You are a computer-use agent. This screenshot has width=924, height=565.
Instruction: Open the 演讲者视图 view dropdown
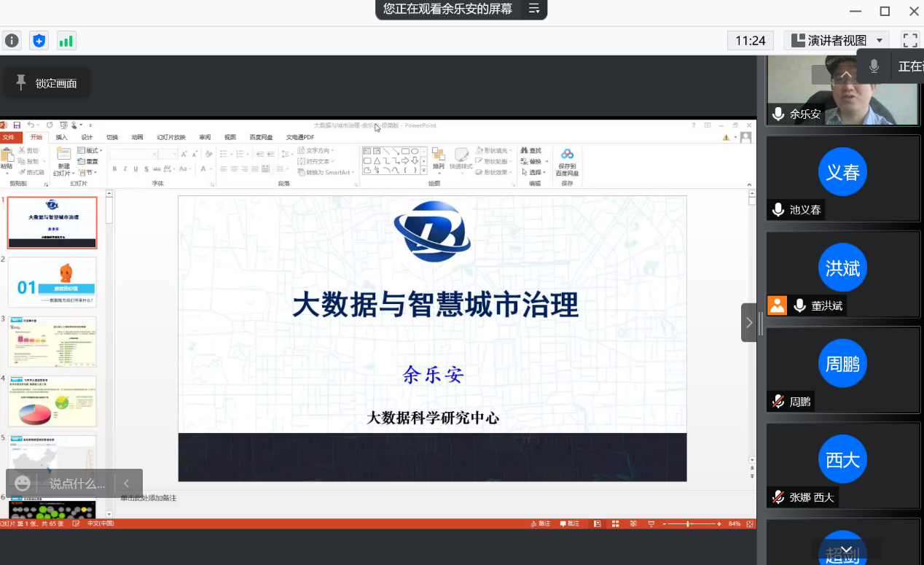837,41
